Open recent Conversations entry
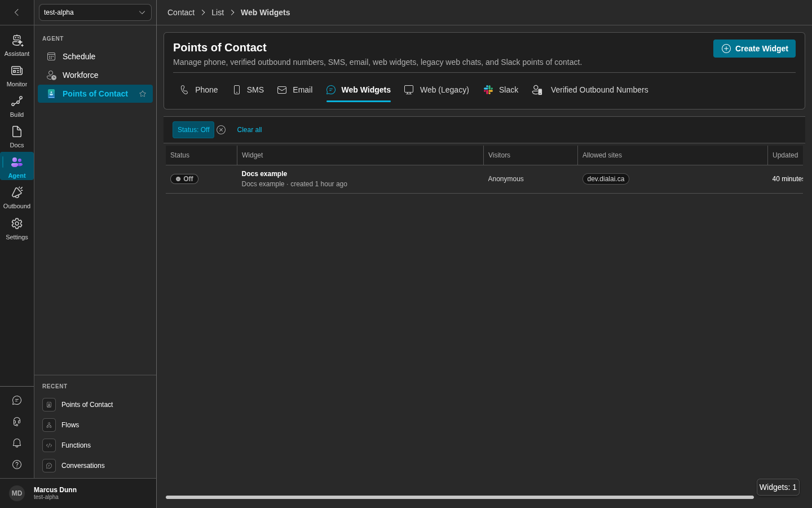The image size is (812, 508). [x=95, y=466]
